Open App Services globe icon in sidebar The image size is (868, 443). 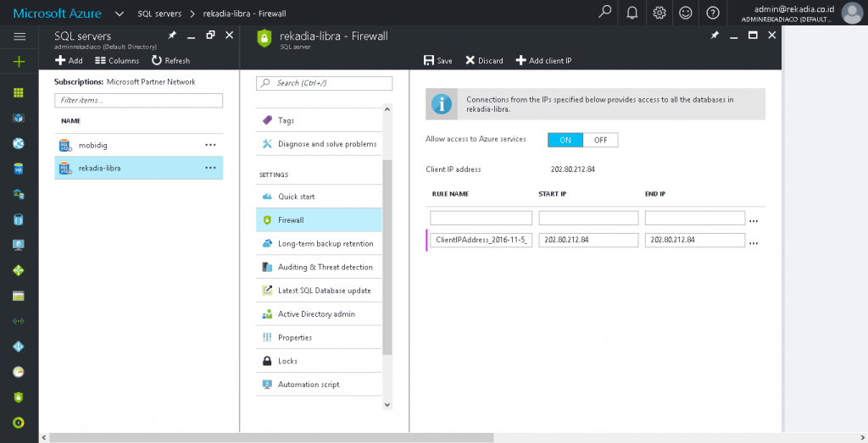[19, 143]
